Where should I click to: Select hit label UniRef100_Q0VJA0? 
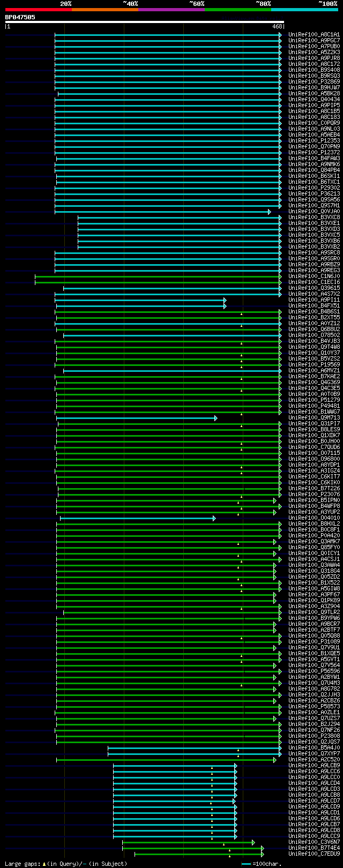314,212
